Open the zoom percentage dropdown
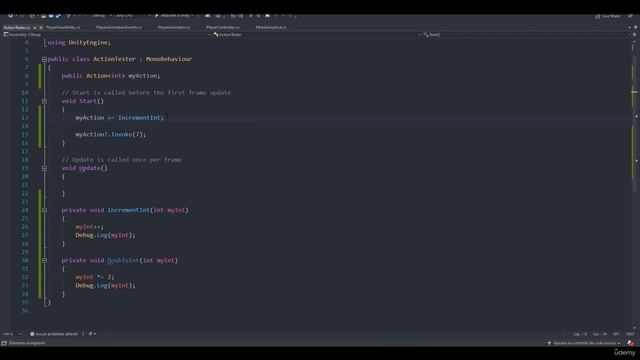The image size is (640, 360). (11, 334)
